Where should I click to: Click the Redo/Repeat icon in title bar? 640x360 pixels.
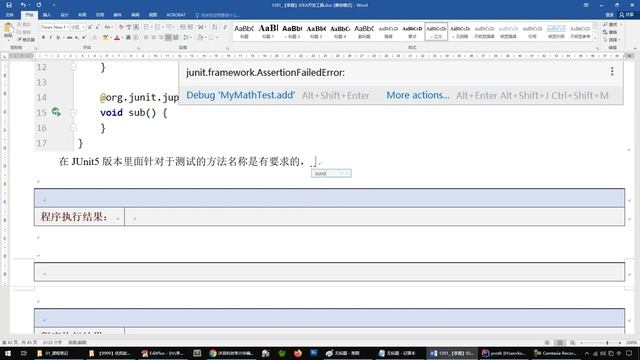point(39,5)
